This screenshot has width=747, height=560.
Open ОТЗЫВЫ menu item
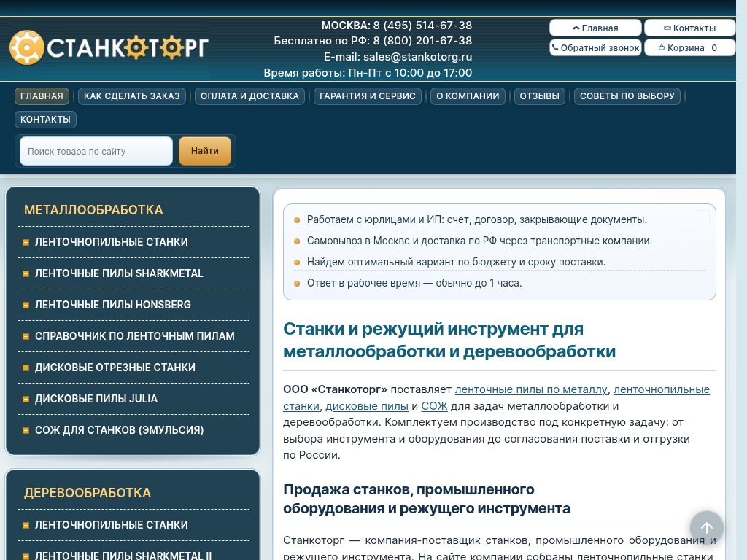[x=539, y=96]
